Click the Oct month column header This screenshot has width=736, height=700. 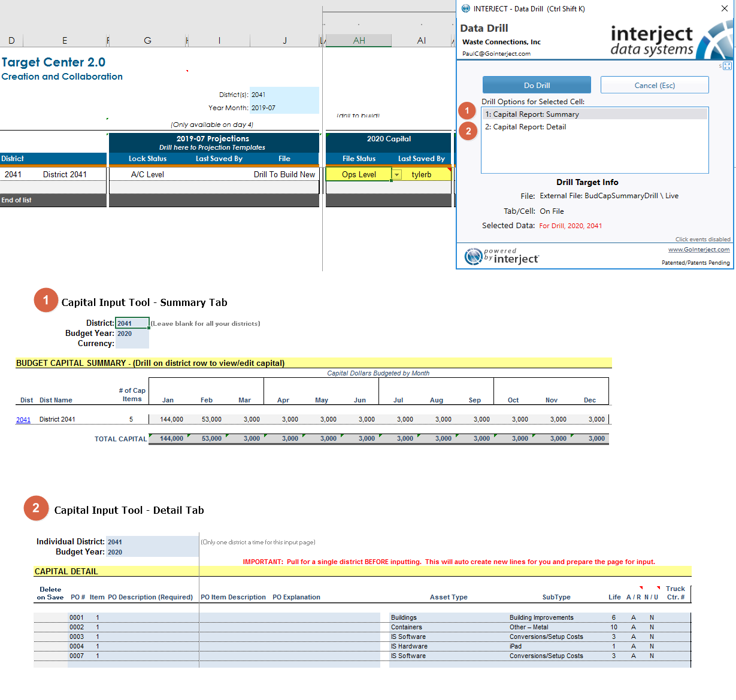pos(513,400)
